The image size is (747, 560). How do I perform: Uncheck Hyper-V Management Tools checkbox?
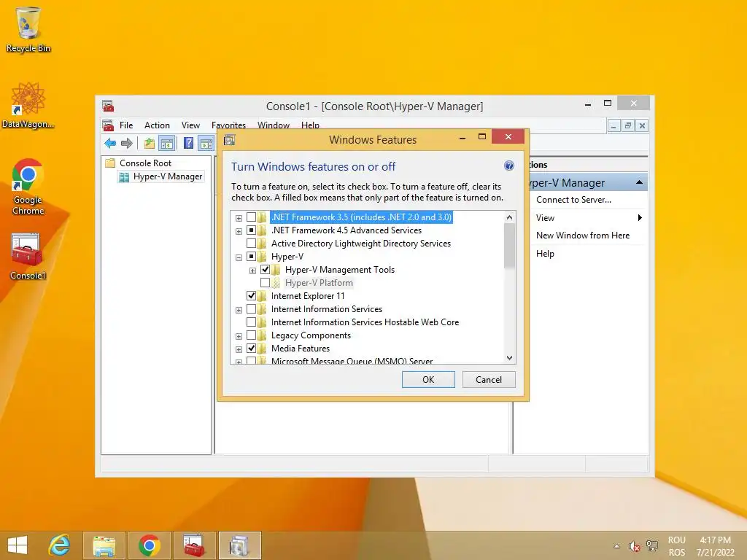coord(265,270)
